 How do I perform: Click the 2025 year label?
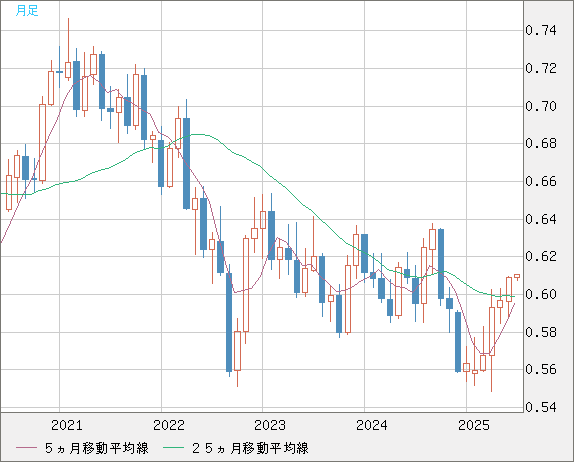pyautogui.click(x=474, y=425)
